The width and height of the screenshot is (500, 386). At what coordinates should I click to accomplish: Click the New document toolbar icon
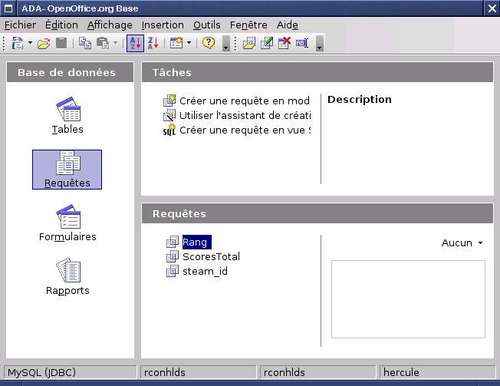17,43
